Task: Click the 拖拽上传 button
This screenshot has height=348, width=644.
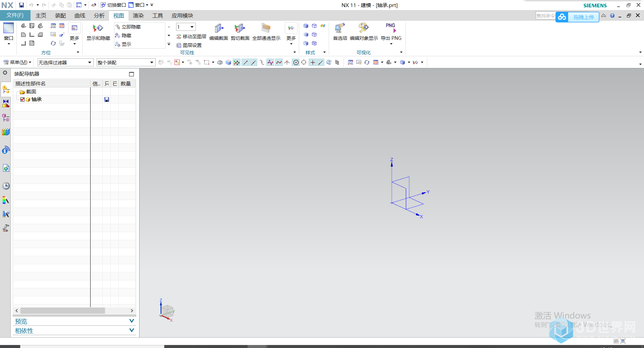Action: 577,17
